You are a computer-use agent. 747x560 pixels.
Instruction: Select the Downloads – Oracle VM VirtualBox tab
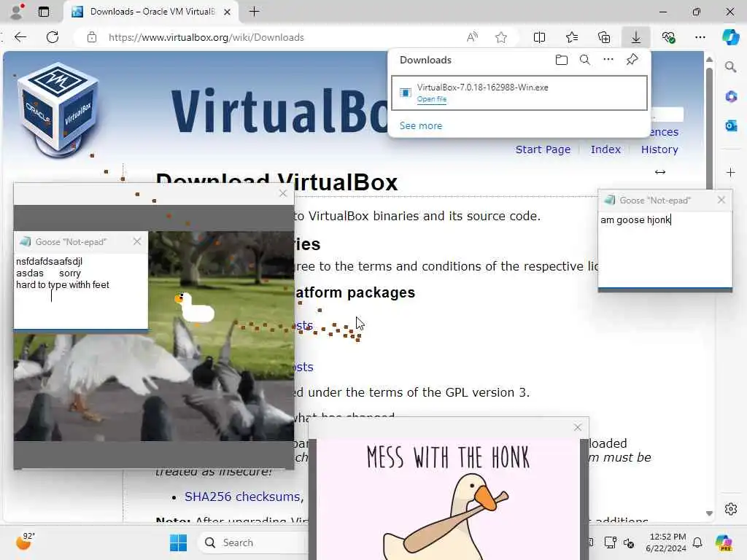pyautogui.click(x=152, y=12)
